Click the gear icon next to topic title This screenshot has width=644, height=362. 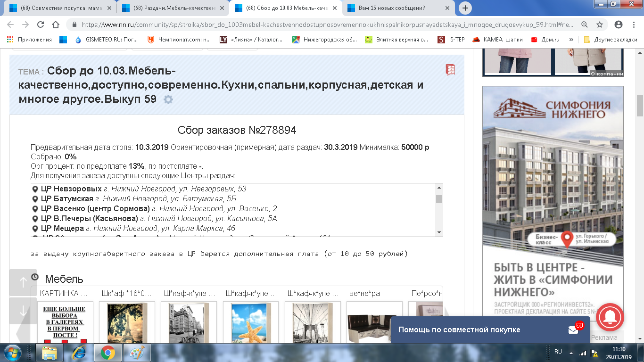coord(168,99)
